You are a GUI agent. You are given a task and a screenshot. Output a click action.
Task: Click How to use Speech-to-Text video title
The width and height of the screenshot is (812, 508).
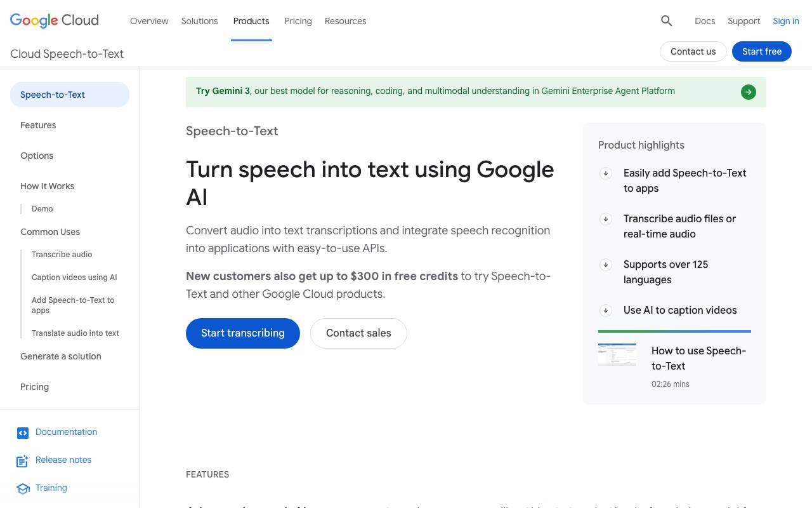pos(698,358)
